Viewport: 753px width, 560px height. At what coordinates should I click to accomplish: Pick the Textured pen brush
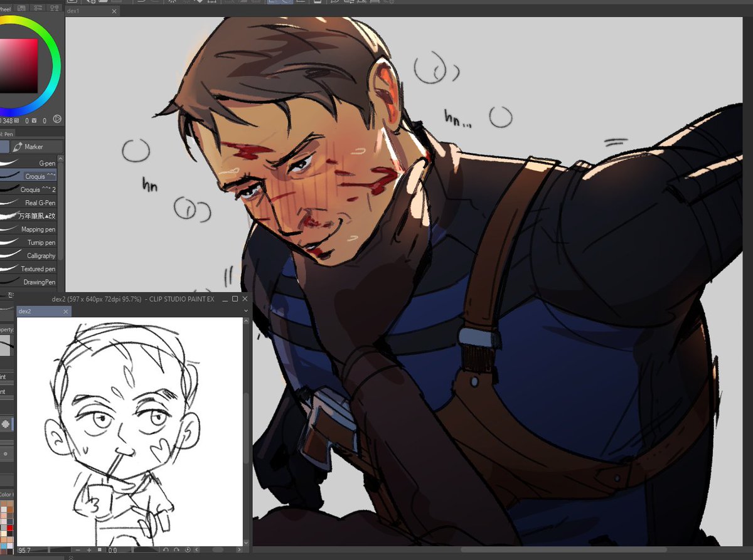point(29,269)
